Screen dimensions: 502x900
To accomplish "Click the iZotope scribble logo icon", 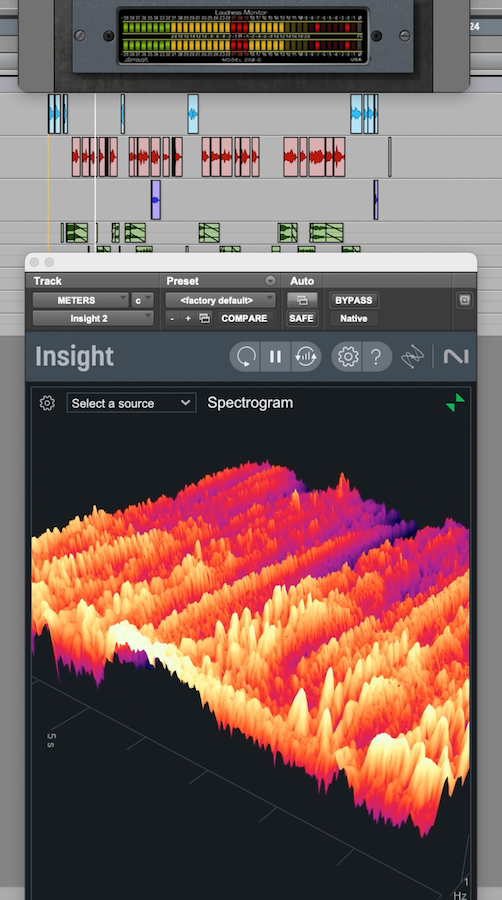I will 413,357.
